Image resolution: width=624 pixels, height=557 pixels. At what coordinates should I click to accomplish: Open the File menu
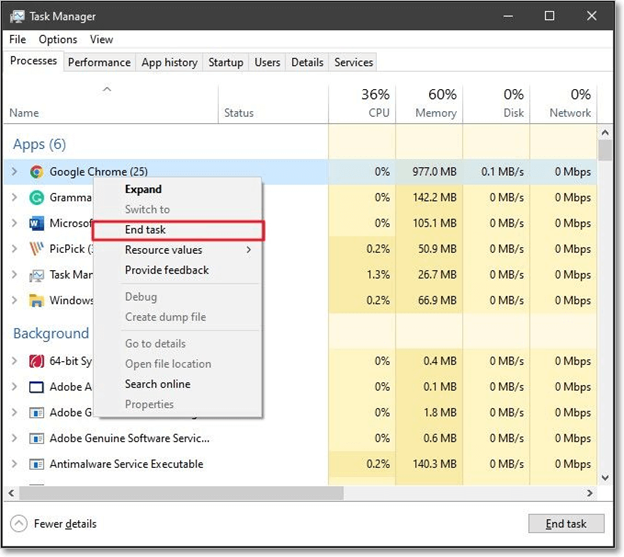tap(18, 39)
